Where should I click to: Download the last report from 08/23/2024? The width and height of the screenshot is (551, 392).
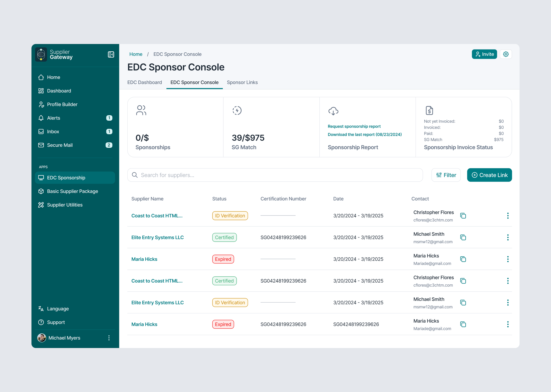[365, 135]
